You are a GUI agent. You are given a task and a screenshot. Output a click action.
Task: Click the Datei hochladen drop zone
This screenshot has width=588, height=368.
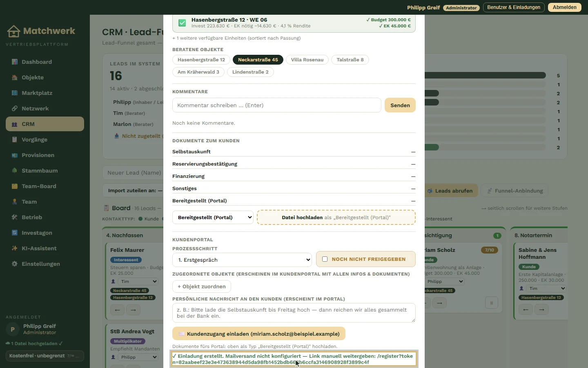coord(336,217)
